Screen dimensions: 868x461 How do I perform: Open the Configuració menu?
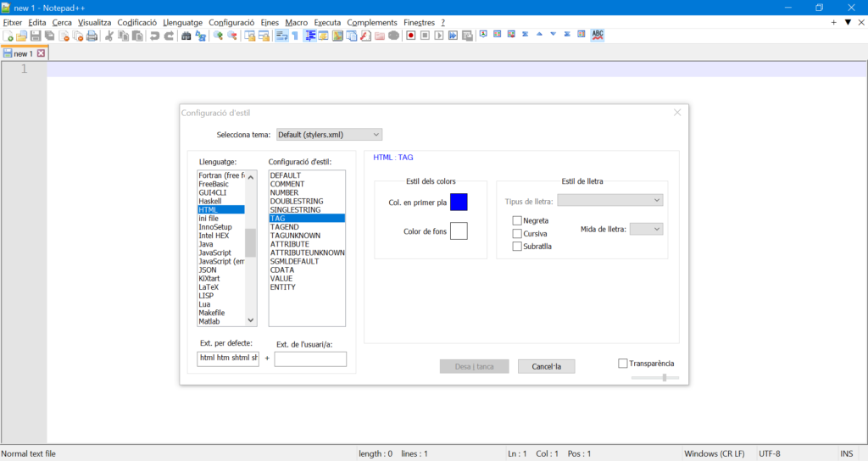(x=231, y=22)
